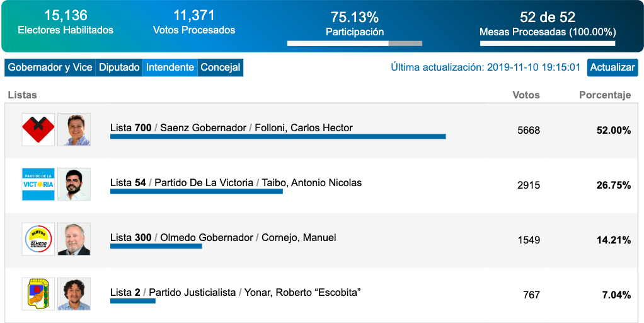The height and width of the screenshot is (323, 644).
Task: Open the Diputado results tab
Action: [x=119, y=68]
